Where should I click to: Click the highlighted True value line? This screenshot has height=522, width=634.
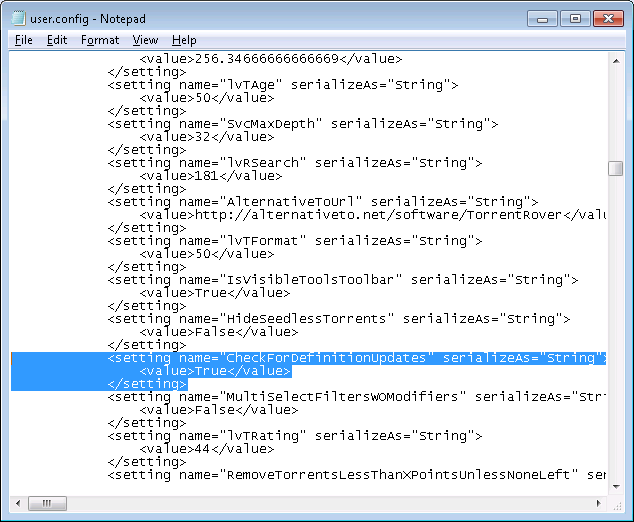(x=215, y=371)
